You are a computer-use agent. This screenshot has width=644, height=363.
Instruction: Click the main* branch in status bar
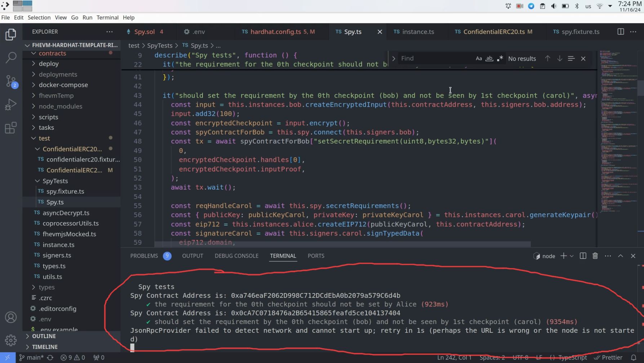click(x=31, y=358)
